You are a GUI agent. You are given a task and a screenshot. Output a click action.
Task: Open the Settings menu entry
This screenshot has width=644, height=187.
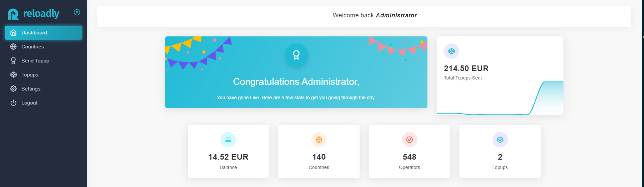(x=31, y=89)
